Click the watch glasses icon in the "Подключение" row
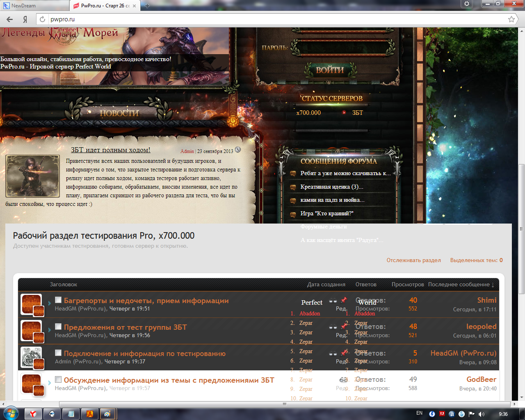This screenshot has height=420, width=525. click(333, 354)
